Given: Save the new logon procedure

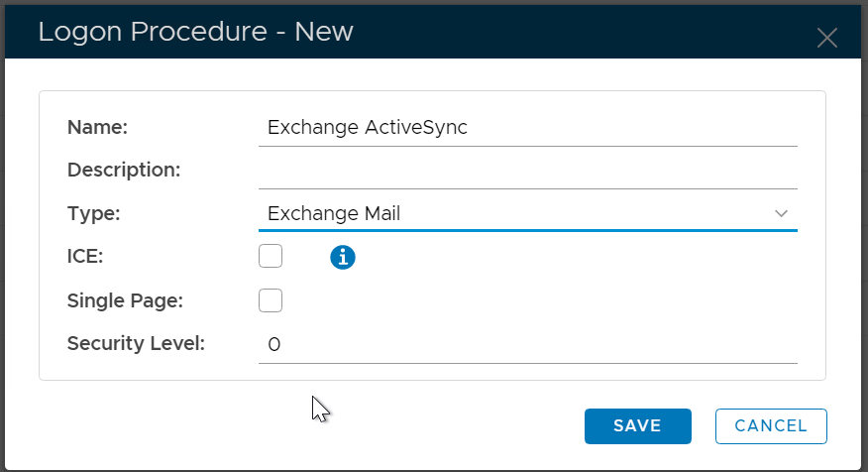Looking at the screenshot, I should (x=637, y=425).
